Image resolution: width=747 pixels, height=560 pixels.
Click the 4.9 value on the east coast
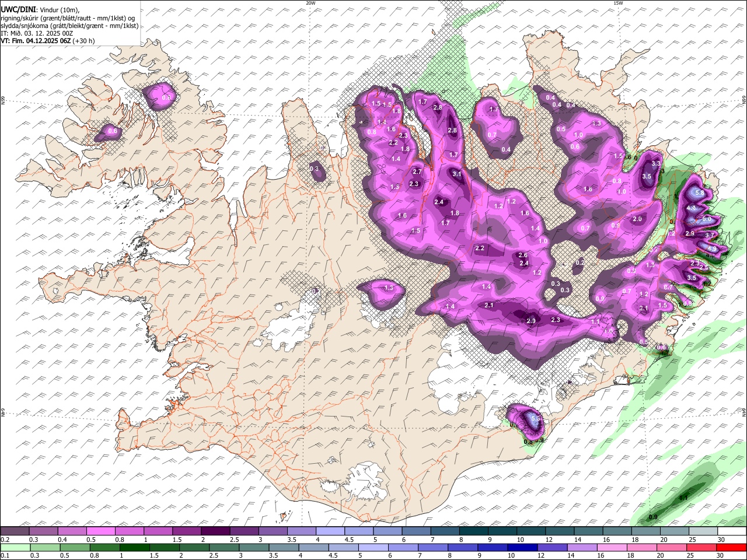pos(712,249)
